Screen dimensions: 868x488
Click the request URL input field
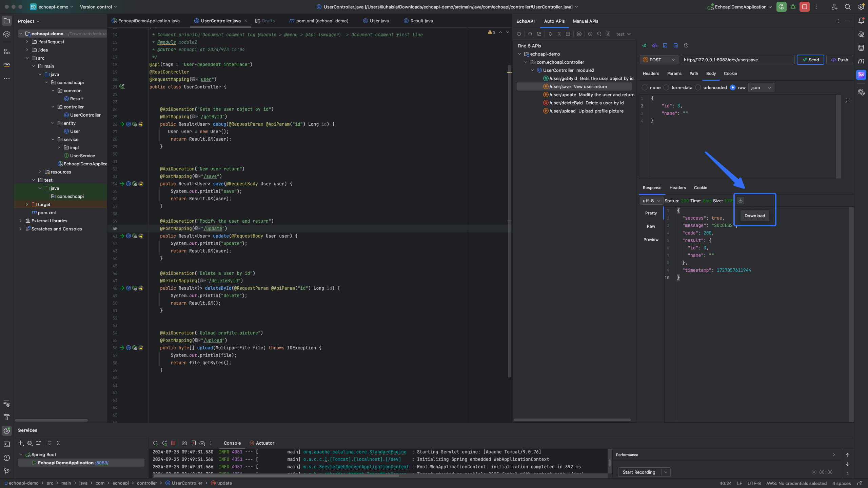pyautogui.click(x=737, y=60)
